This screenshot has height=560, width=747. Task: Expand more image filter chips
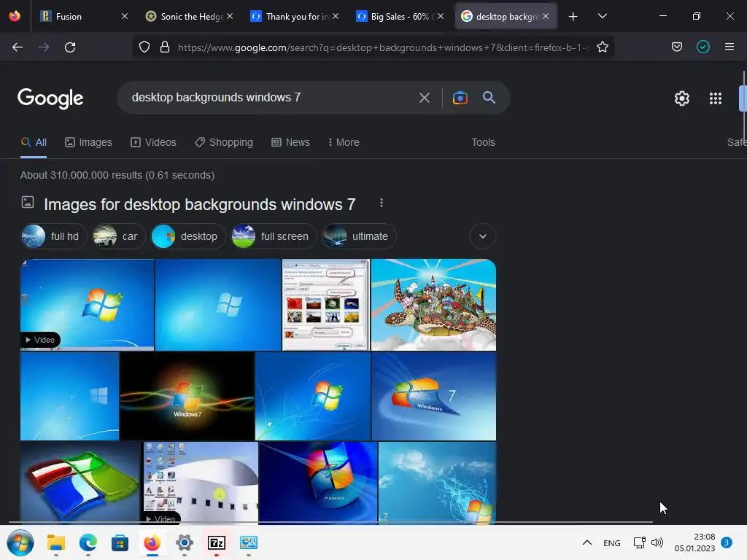[x=483, y=236]
